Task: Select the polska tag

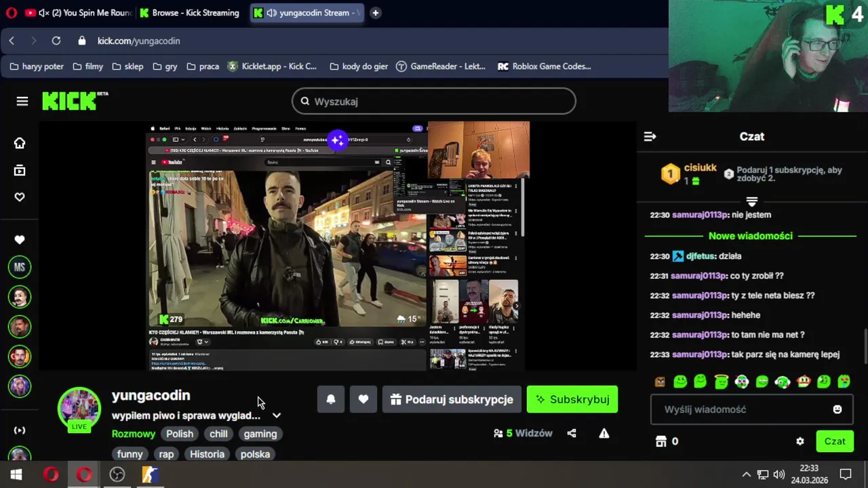Action: (255, 454)
